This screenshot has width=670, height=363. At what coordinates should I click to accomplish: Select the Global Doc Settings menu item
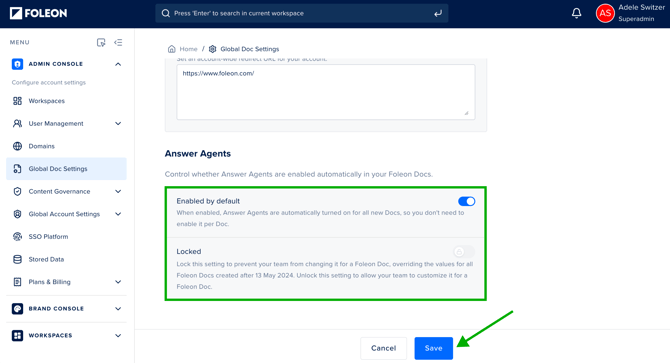tap(66, 169)
